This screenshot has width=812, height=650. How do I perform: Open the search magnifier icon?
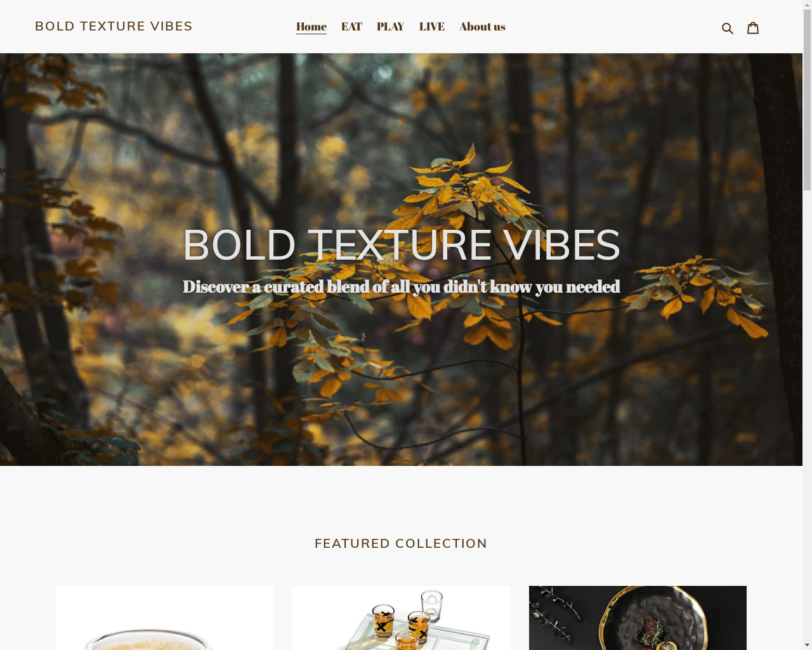pyautogui.click(x=728, y=28)
